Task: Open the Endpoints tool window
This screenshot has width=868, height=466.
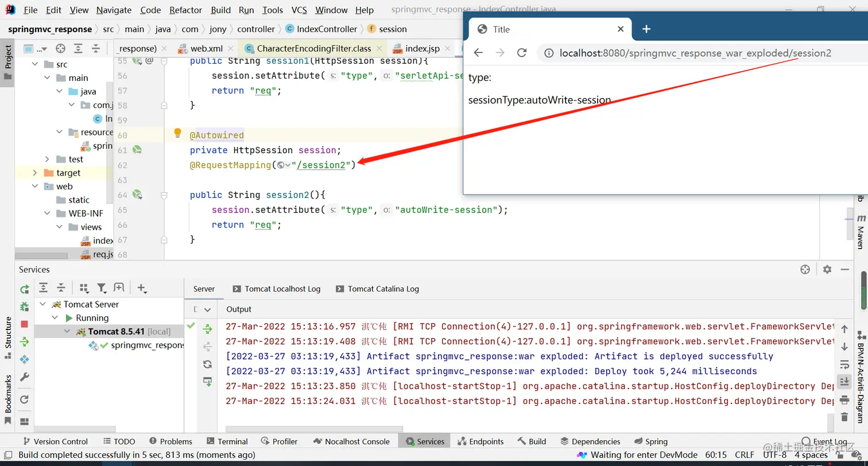Action: pyautogui.click(x=480, y=441)
